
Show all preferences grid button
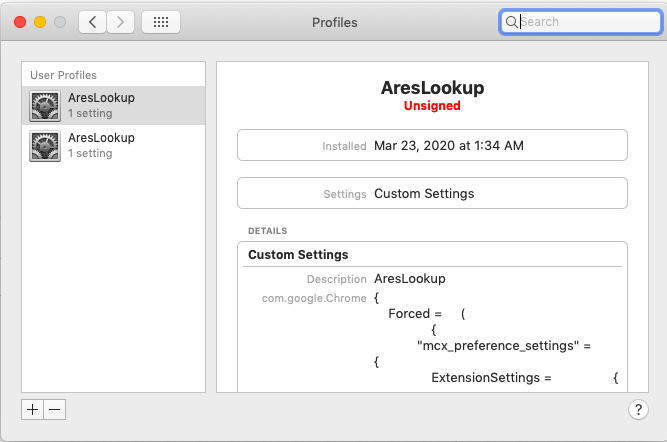tap(161, 21)
